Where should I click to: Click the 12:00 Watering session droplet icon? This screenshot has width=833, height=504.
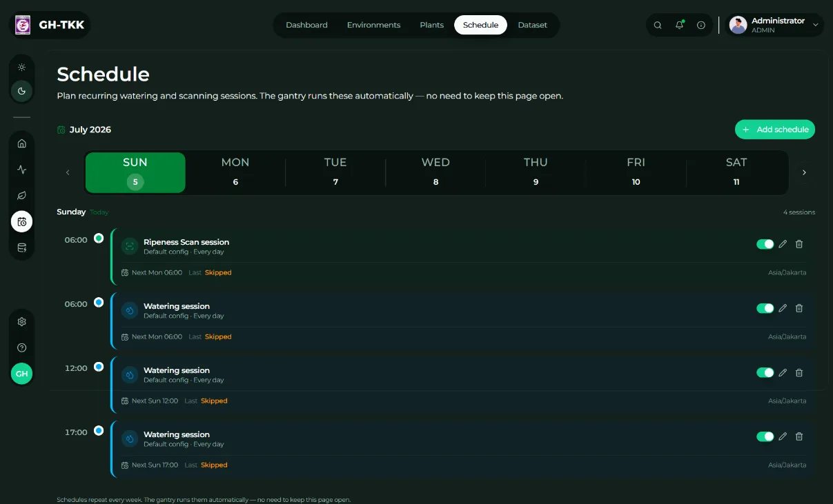pyautogui.click(x=130, y=374)
